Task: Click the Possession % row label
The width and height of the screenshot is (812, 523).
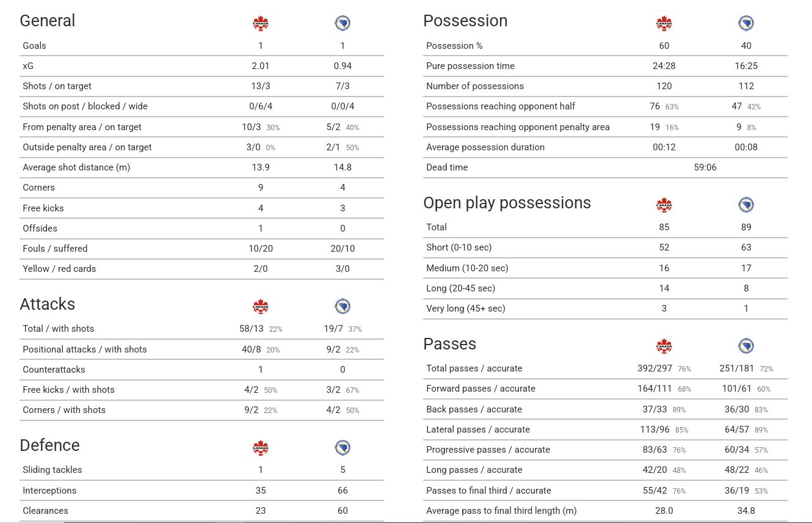Action: tap(454, 46)
